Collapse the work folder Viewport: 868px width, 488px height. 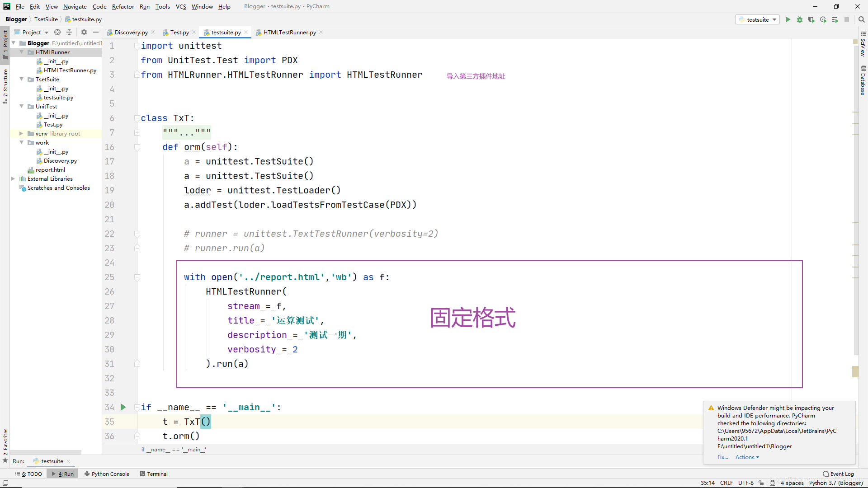(x=21, y=142)
